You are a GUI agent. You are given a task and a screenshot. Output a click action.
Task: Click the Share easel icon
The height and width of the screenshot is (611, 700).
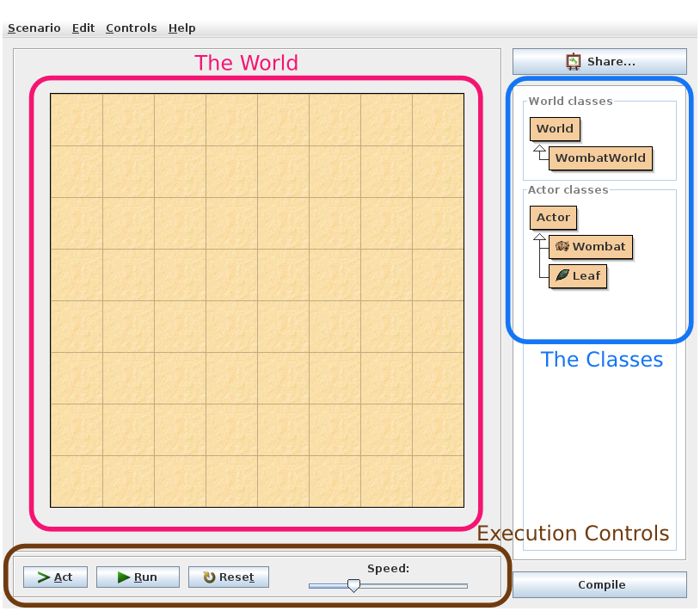(x=574, y=62)
